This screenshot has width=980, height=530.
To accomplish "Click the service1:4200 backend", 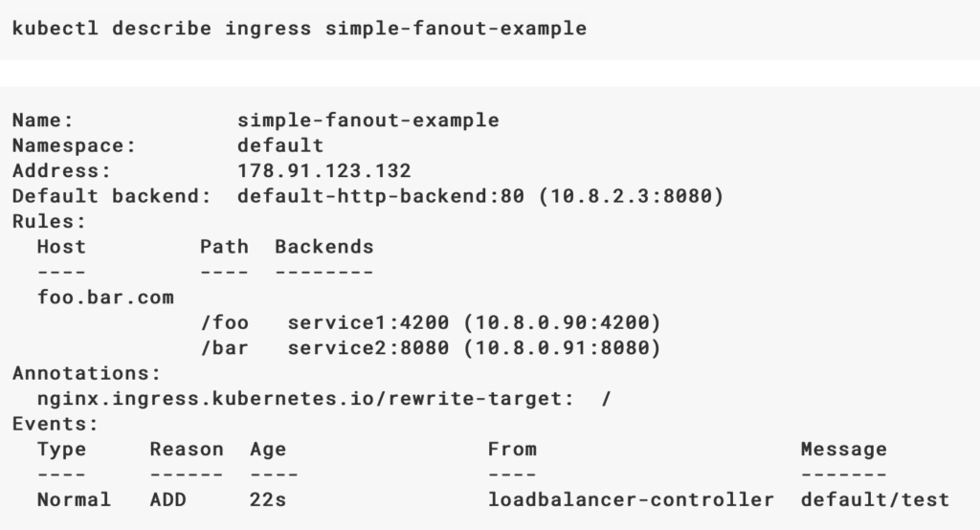I will 368,322.
